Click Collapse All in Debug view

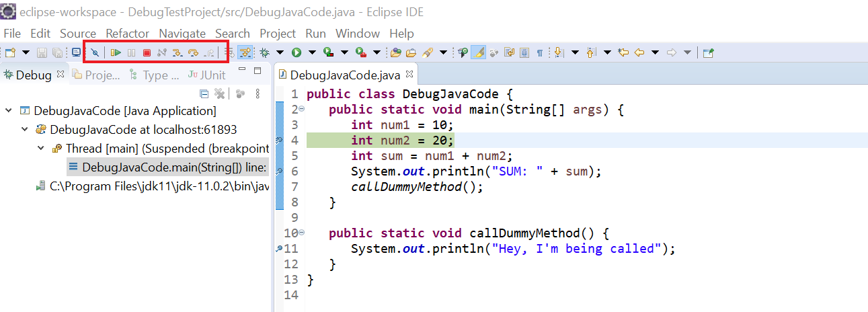tap(204, 93)
